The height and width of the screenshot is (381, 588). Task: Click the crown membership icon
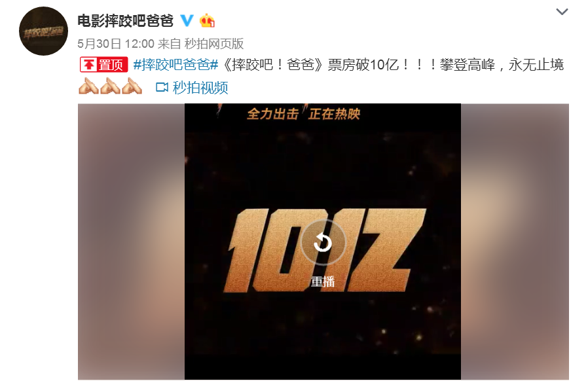pos(207,21)
